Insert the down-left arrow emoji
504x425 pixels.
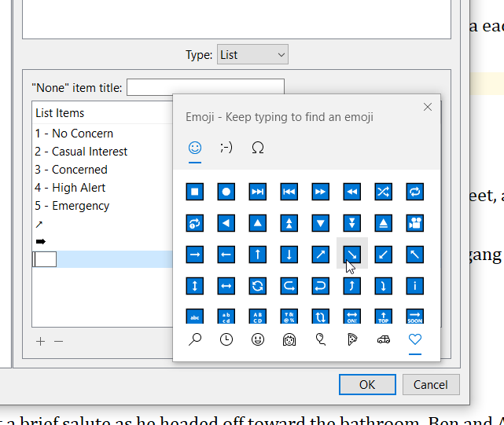click(x=384, y=255)
